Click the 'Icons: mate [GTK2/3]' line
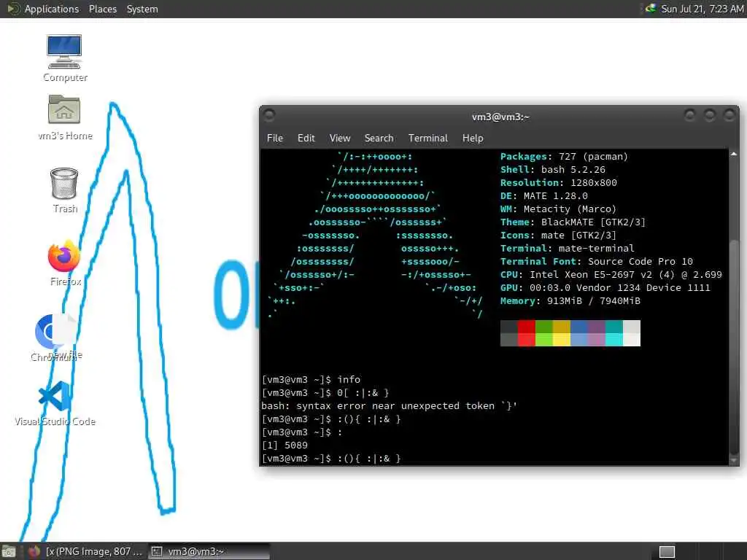This screenshot has width=747, height=560. [x=558, y=236]
